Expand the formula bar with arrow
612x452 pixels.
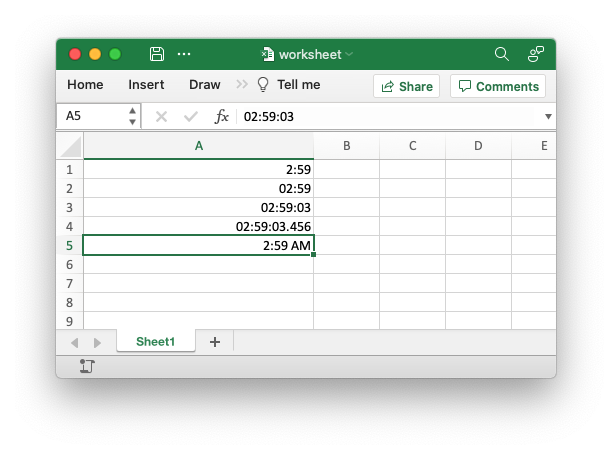click(548, 116)
